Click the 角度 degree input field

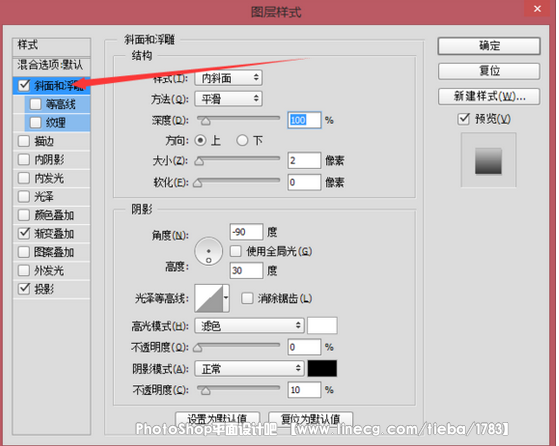click(x=247, y=232)
